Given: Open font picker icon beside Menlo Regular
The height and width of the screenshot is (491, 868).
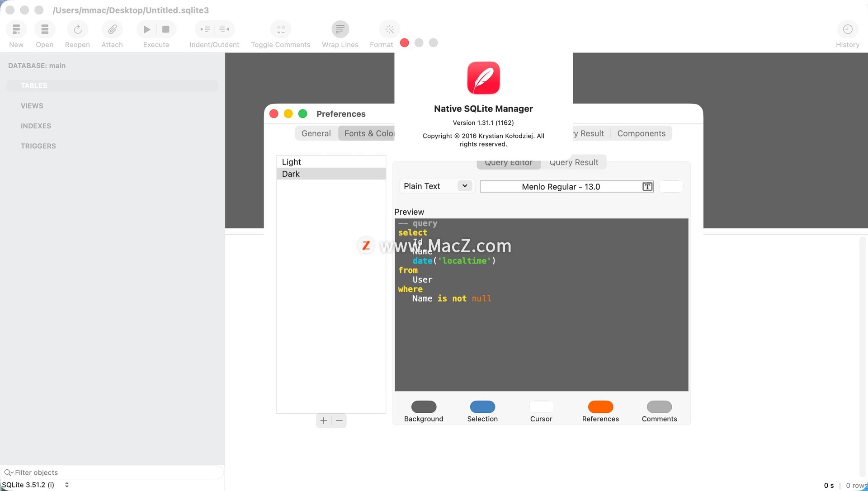Looking at the screenshot, I should pyautogui.click(x=647, y=187).
